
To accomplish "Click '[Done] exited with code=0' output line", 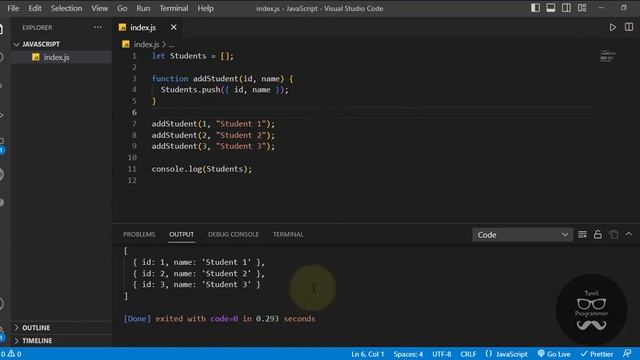I will click(x=220, y=319).
